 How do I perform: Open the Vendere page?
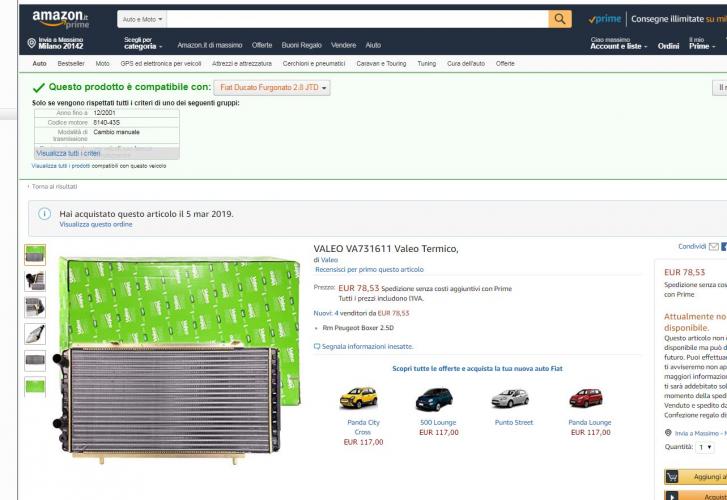344,45
